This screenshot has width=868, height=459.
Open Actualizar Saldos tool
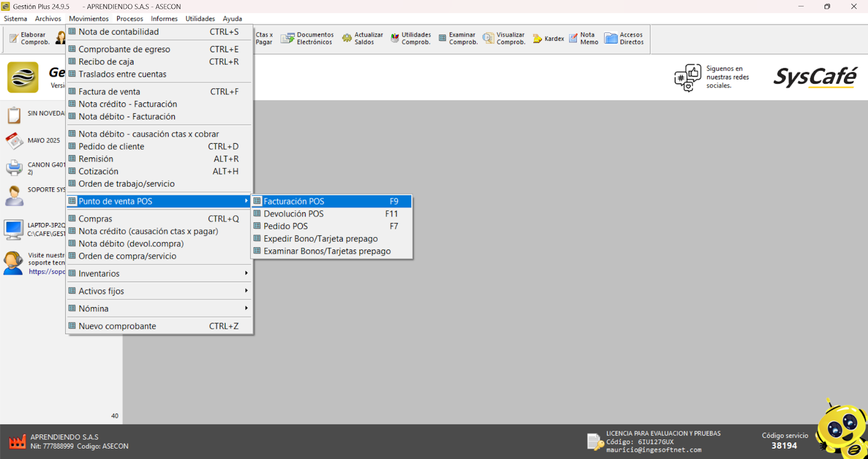347,39
